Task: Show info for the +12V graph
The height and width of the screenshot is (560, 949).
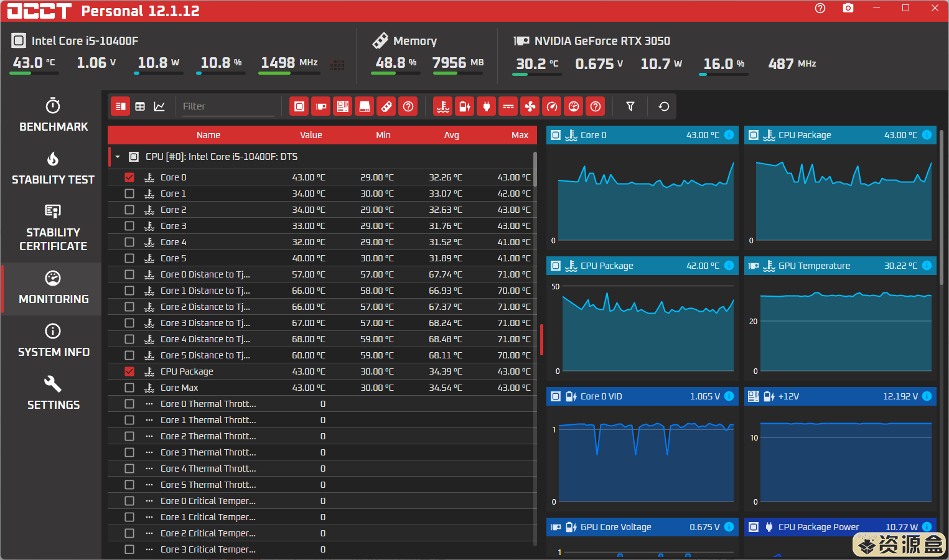Action: [x=927, y=396]
